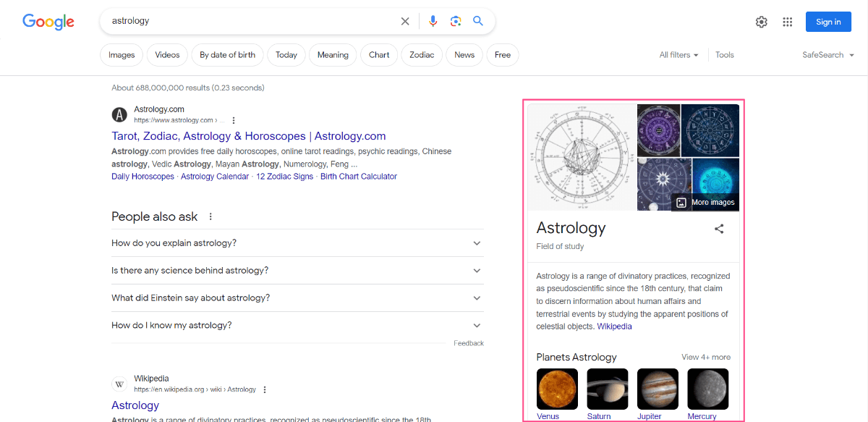Select the News filter chip
Screen dimensions: 868x422
pos(464,55)
